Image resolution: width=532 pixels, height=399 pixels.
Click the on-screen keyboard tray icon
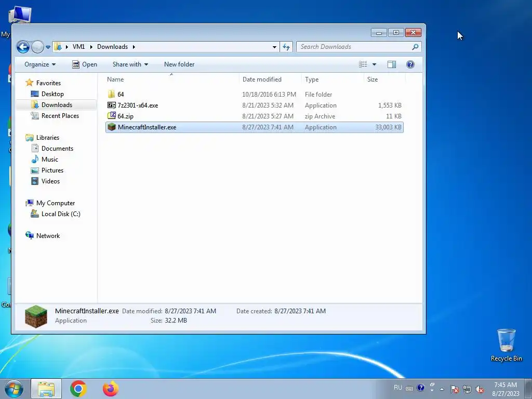click(409, 389)
